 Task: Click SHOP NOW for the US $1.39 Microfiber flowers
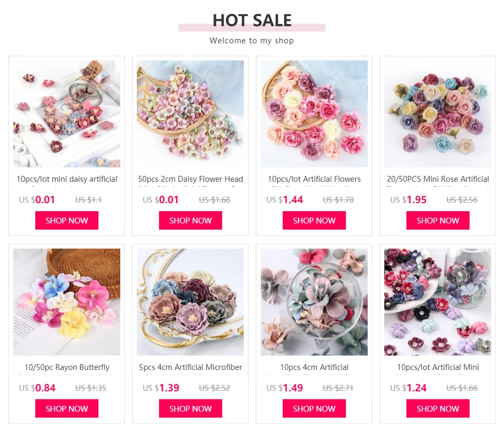coord(190,408)
